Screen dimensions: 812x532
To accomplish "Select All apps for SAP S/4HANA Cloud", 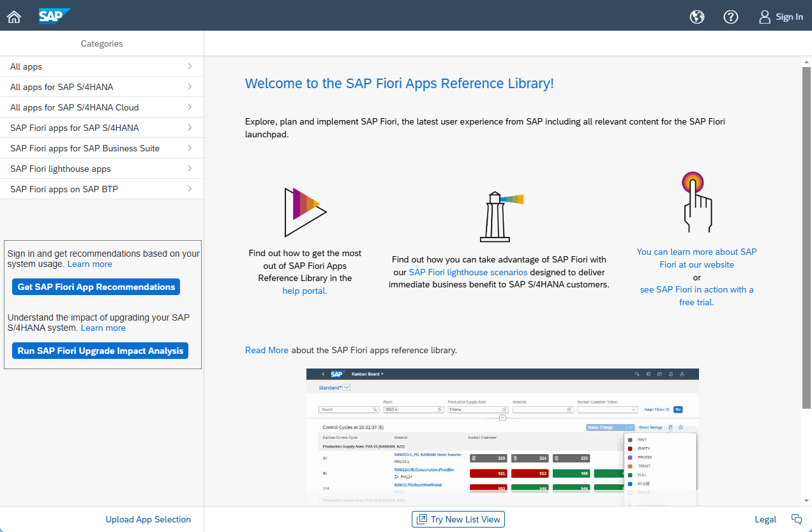I will point(101,107).
